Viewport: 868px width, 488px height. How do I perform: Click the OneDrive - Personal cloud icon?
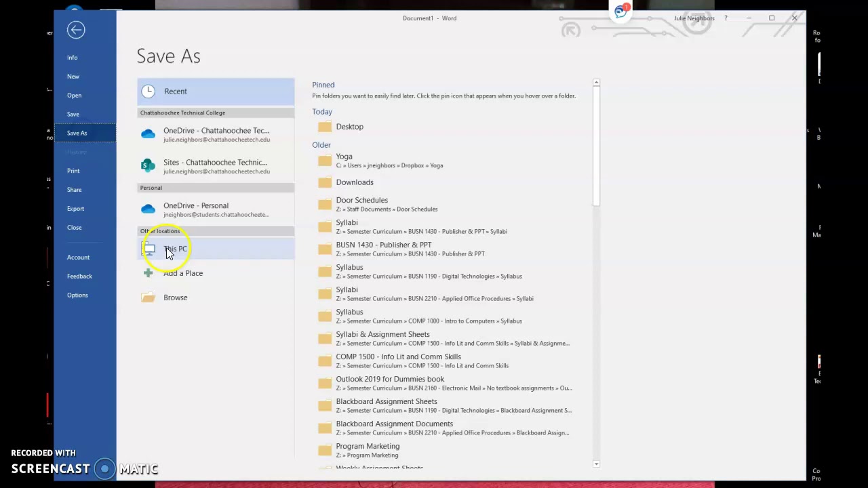(148, 209)
